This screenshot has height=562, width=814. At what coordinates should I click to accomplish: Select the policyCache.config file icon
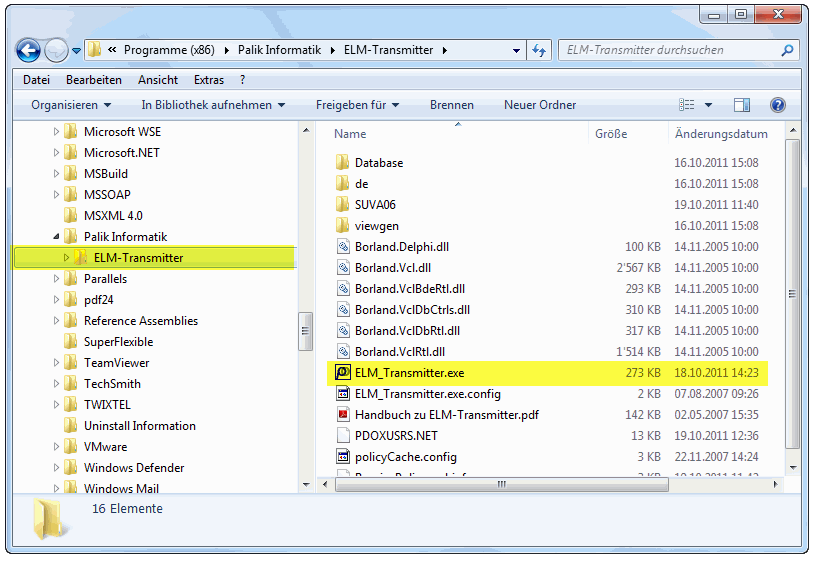tap(341, 457)
